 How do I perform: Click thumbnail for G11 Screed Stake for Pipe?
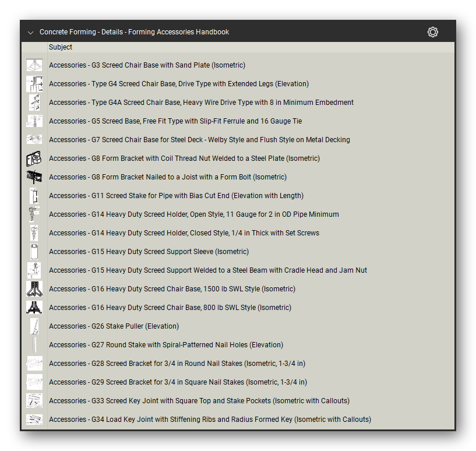(x=34, y=196)
